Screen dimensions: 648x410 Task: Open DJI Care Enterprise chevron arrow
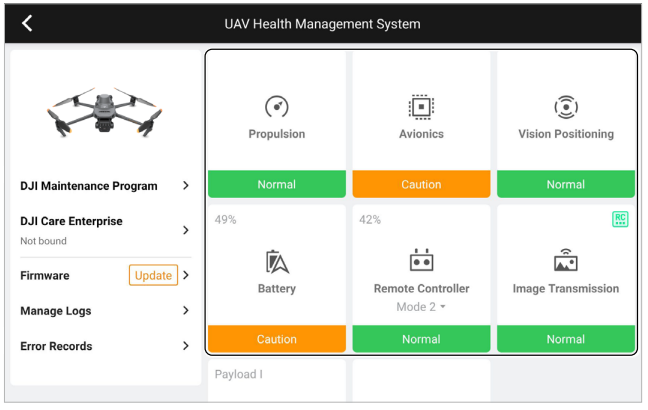pos(186,230)
